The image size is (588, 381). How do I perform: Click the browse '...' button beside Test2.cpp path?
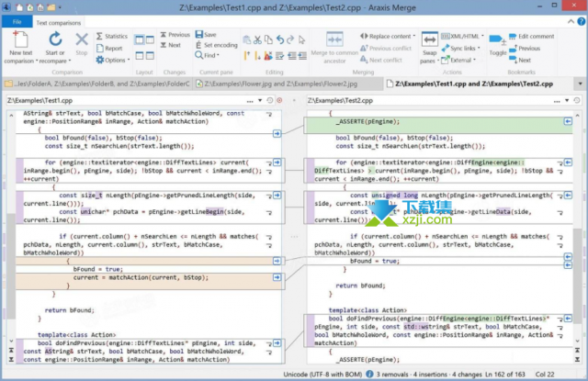click(557, 101)
